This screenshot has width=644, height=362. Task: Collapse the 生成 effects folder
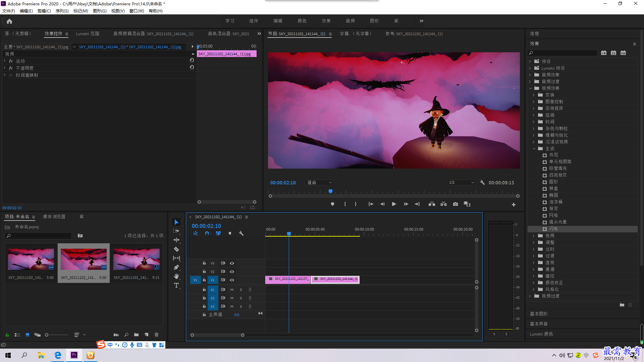534,149
